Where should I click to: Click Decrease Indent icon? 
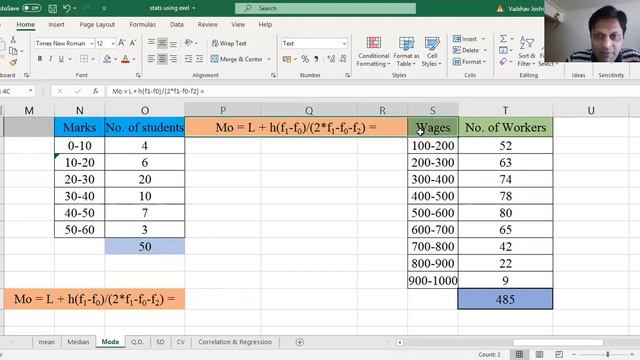pos(188,59)
